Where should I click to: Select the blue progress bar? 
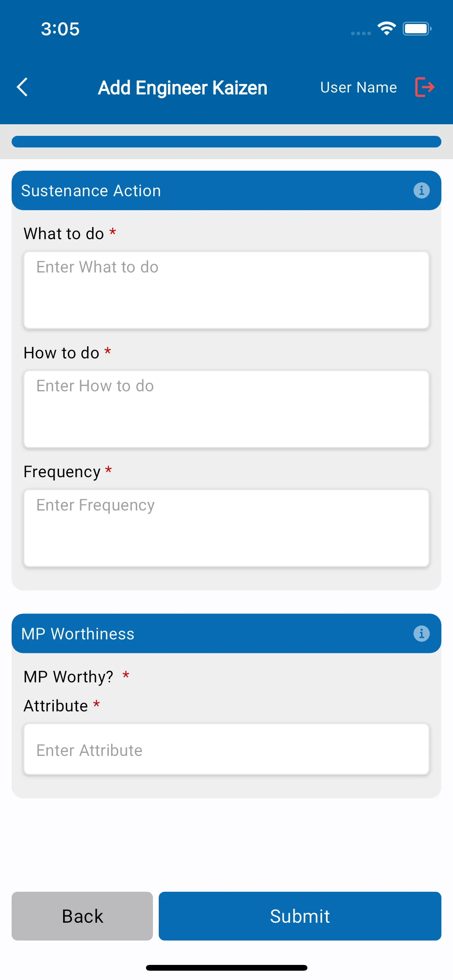[226, 142]
